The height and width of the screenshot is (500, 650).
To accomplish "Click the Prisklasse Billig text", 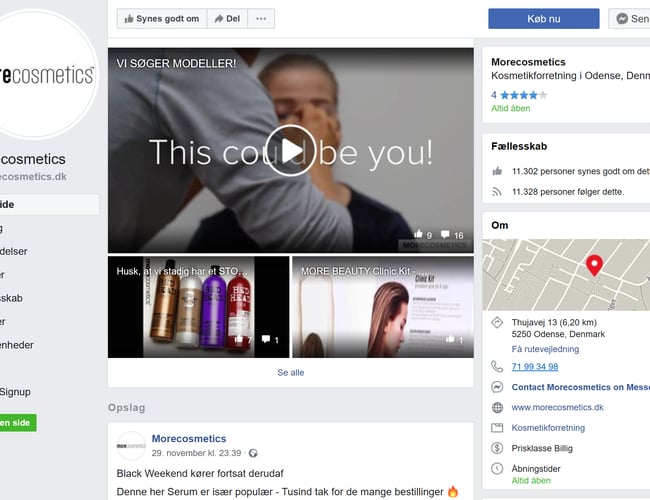I will click(542, 448).
